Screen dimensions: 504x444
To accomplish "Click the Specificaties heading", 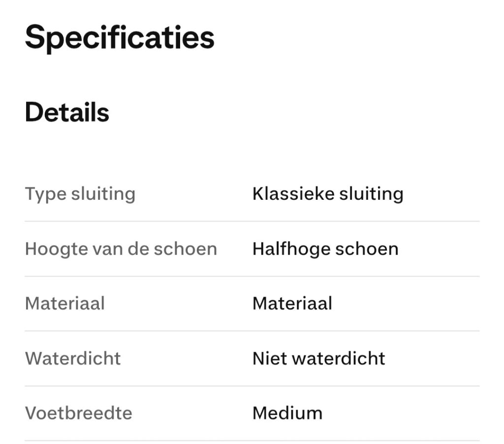I will pyautogui.click(x=120, y=37).
